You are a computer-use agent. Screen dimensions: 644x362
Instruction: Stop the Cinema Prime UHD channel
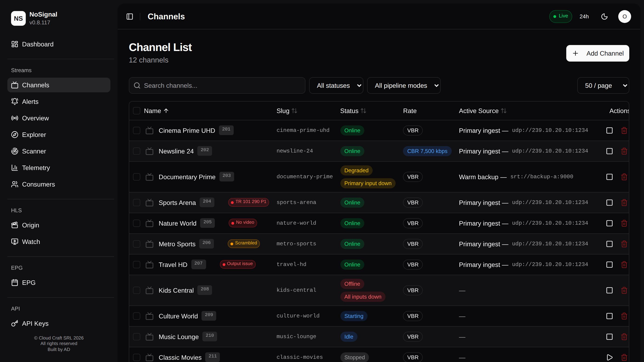pyautogui.click(x=609, y=130)
